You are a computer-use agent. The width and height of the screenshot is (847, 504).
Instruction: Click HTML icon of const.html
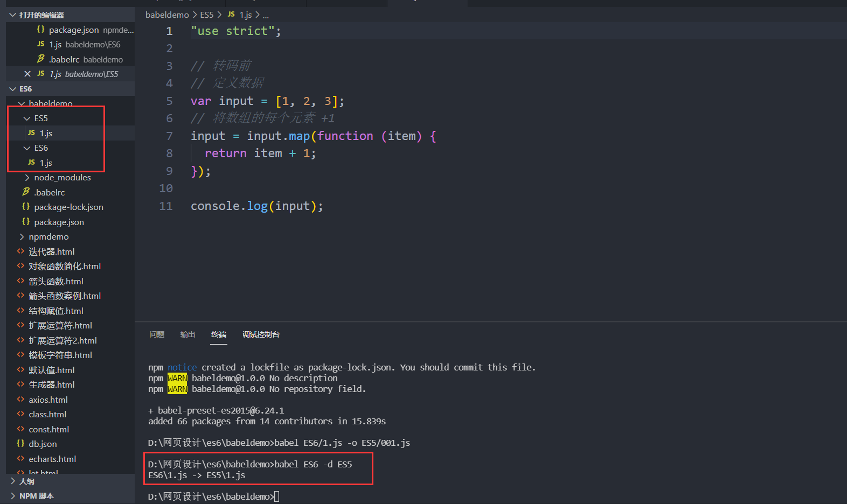click(20, 429)
